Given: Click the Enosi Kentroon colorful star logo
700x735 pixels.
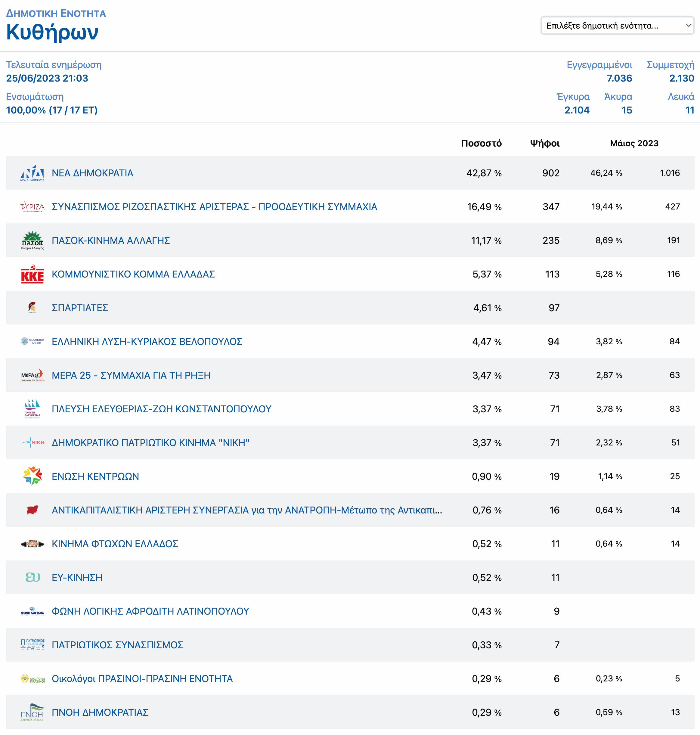Looking at the screenshot, I should (x=32, y=476).
